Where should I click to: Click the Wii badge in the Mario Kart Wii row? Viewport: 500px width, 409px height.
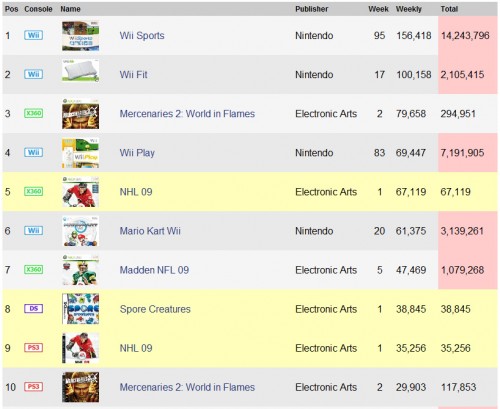click(33, 230)
